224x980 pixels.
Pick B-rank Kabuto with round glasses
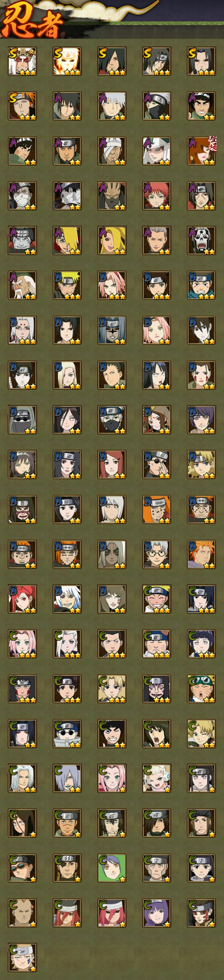point(157,555)
